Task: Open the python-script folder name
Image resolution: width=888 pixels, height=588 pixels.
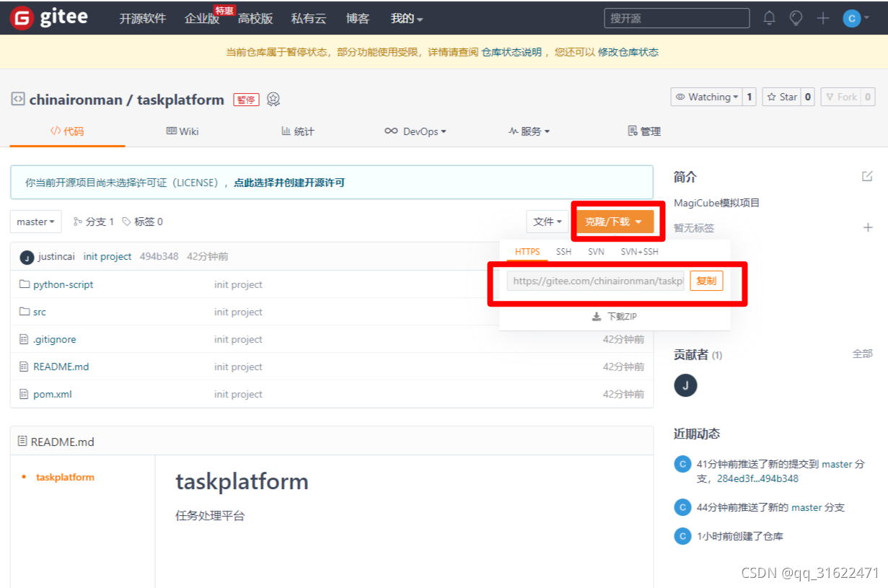Action: click(x=63, y=284)
